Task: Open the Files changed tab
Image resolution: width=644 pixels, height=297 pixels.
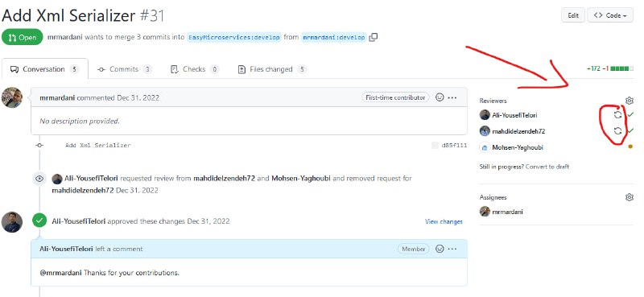Action: tap(272, 69)
